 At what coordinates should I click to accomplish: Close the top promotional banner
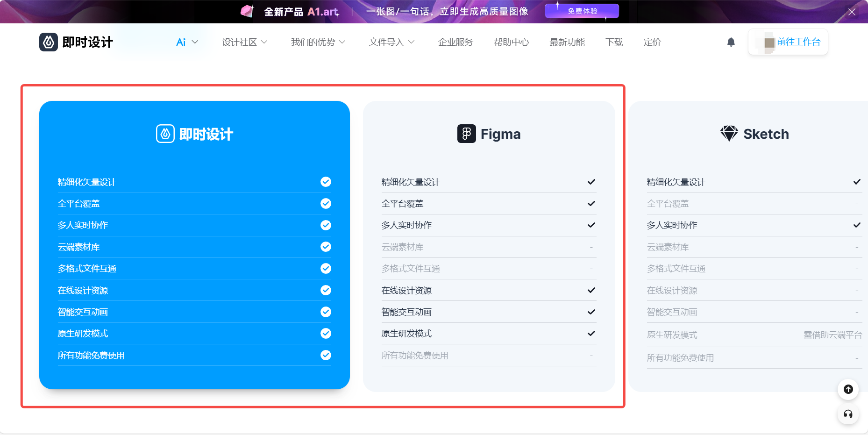coord(852,12)
